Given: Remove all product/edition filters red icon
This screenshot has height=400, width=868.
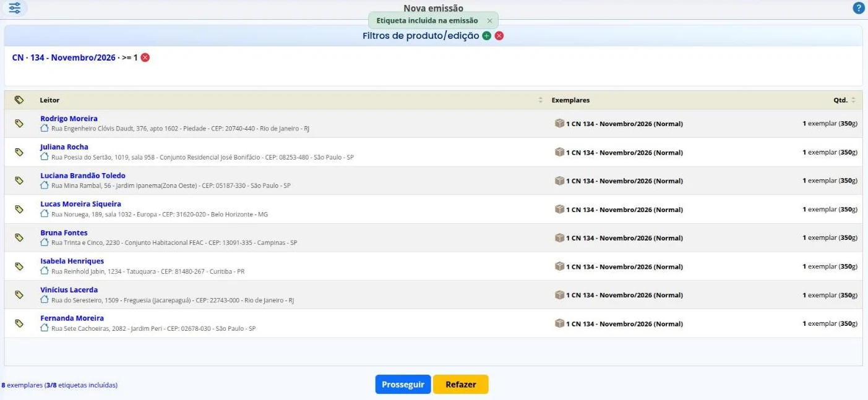Looking at the screenshot, I should pos(499,36).
